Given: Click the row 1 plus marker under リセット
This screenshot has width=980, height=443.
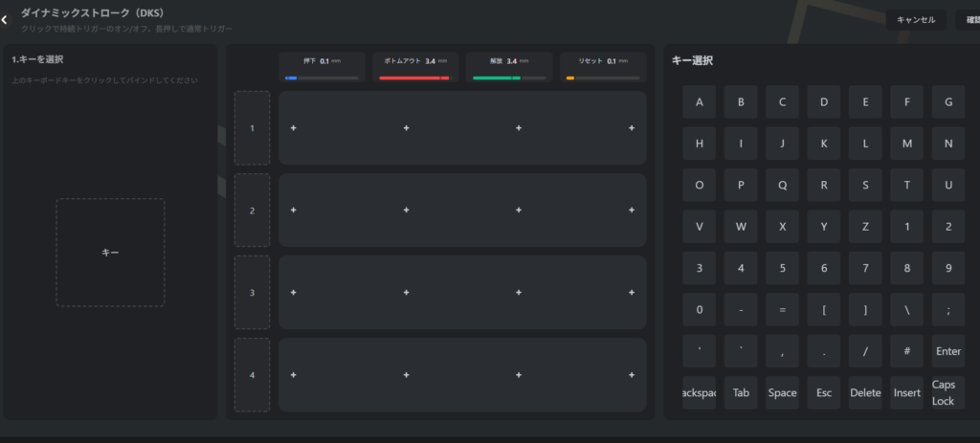Looking at the screenshot, I should coord(632,128).
